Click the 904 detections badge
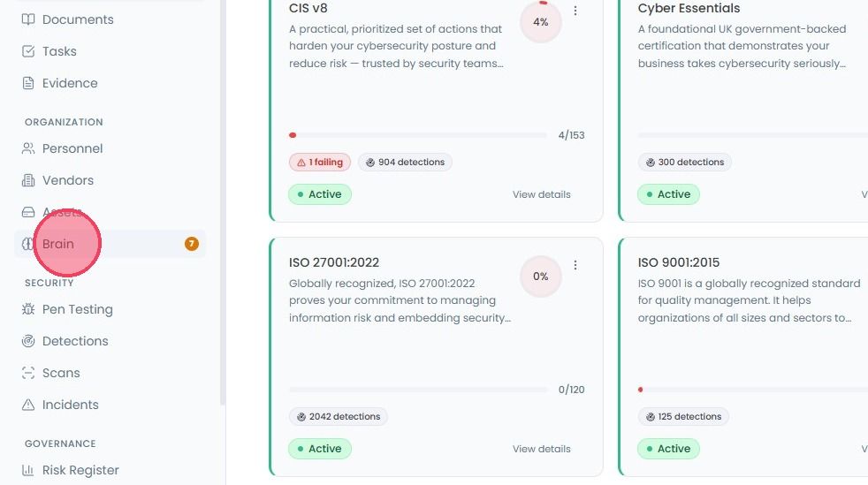868x485 pixels. point(405,162)
